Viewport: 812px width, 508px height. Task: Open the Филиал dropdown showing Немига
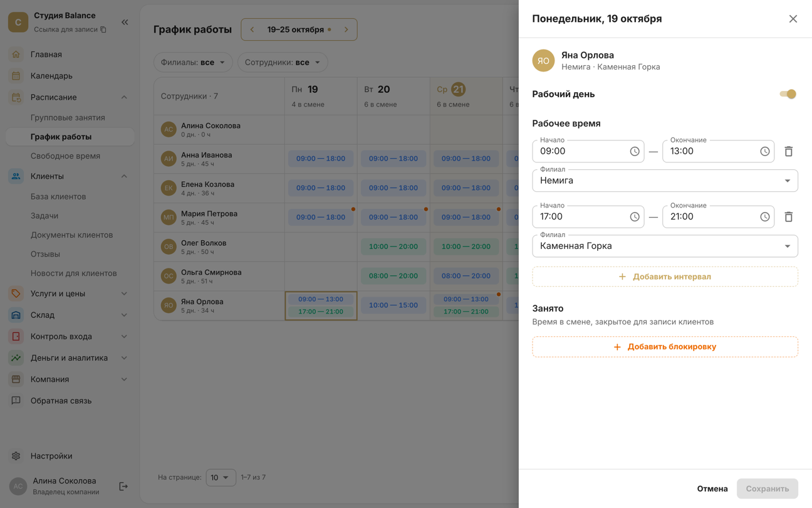click(665, 181)
